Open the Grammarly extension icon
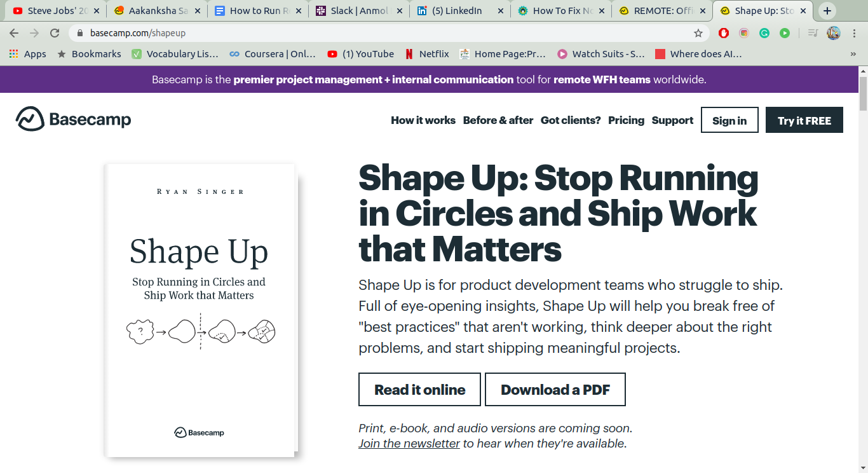 [x=764, y=33]
